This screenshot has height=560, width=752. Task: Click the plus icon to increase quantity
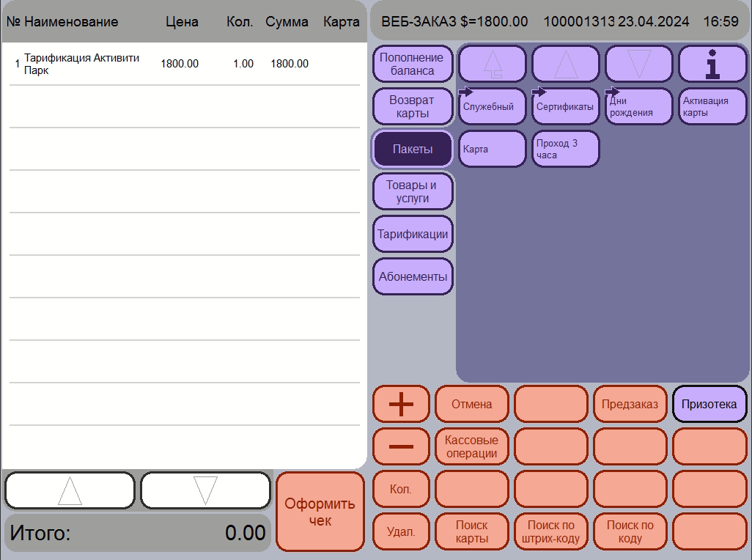(x=401, y=404)
